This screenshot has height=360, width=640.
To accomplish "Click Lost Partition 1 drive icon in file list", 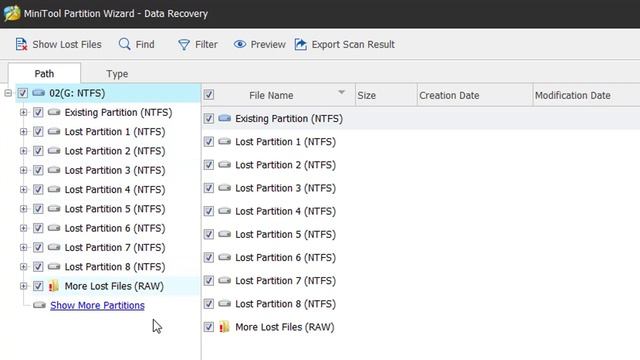I will [224, 142].
